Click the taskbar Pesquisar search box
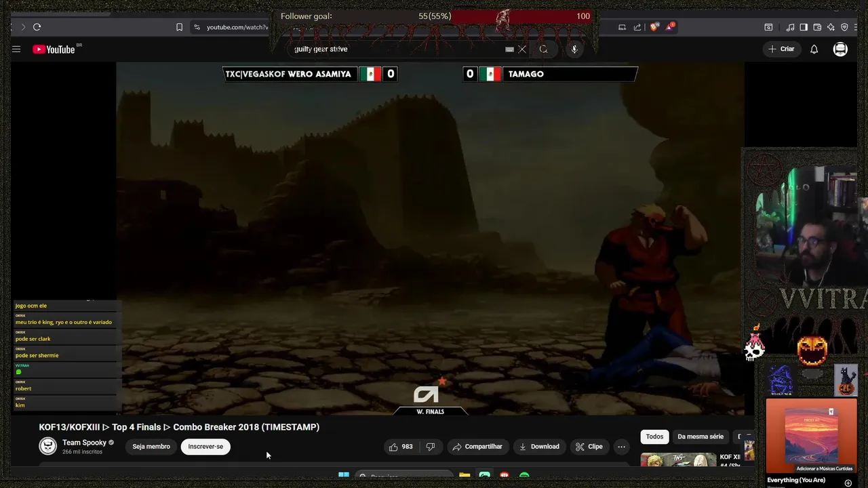Screen dimensions: 868x488 click(x=403, y=475)
